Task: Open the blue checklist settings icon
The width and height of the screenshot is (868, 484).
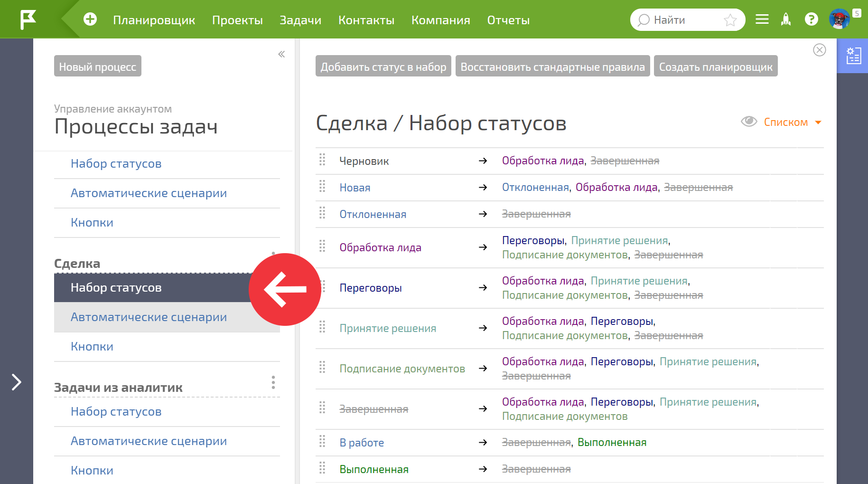Action: (853, 56)
